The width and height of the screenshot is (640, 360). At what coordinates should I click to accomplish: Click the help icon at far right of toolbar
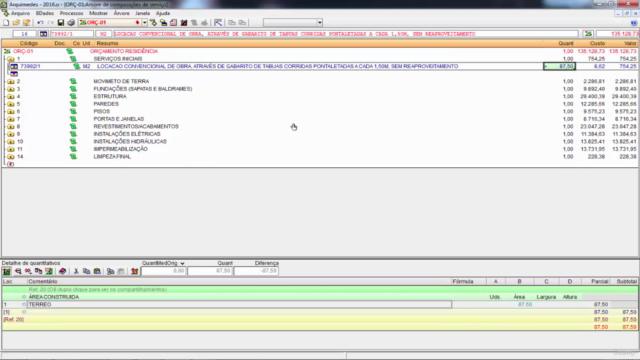634,23
